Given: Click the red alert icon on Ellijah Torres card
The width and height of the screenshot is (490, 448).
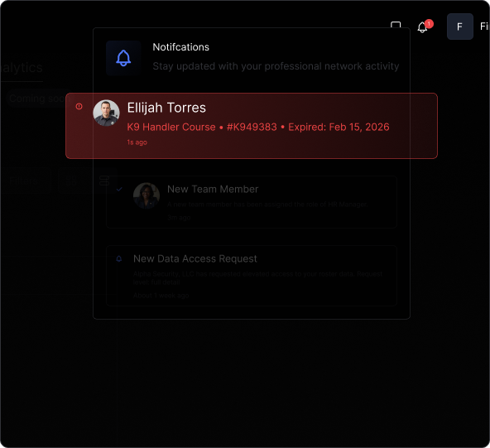Looking at the screenshot, I should [x=79, y=107].
